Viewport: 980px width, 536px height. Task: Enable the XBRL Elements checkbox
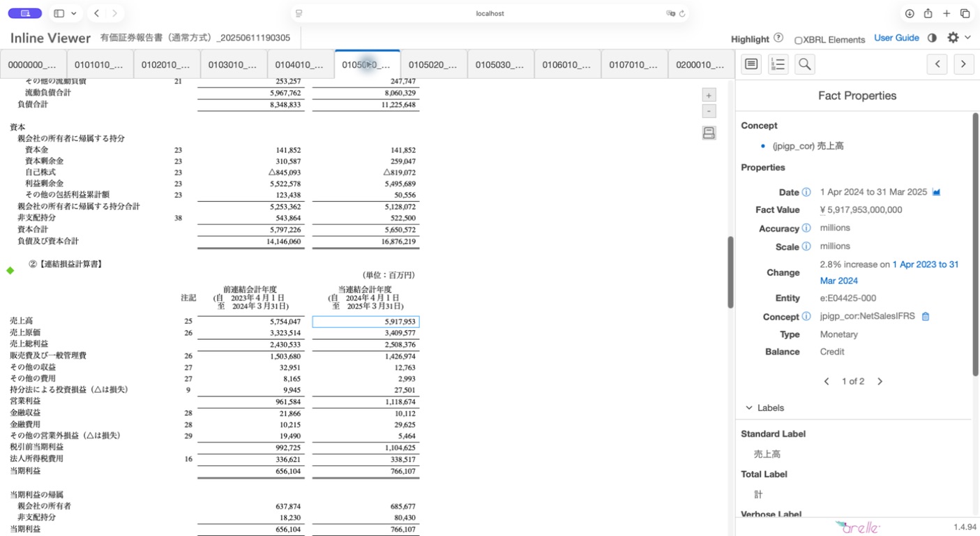pos(799,40)
